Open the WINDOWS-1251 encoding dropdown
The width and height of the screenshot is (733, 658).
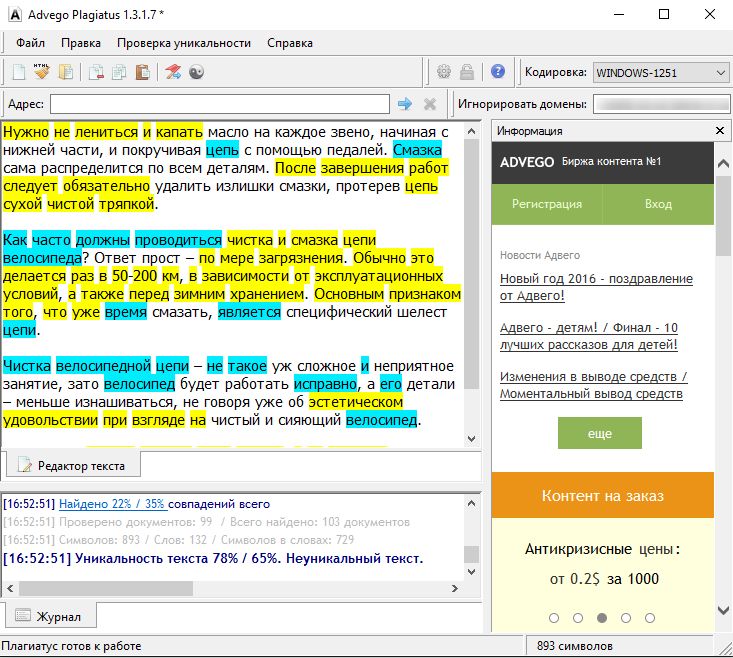coord(659,73)
